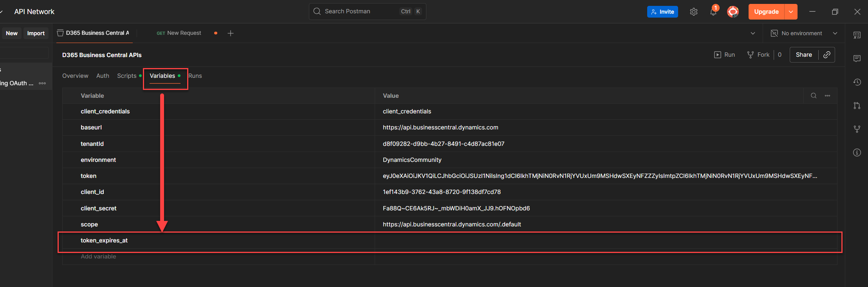868x287 pixels.
Task: Switch to the Auth tab
Action: (x=103, y=76)
